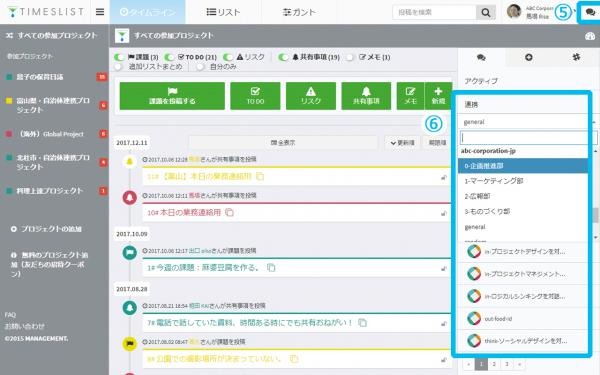Enable the メモ (1) filter switch

coord(350,57)
